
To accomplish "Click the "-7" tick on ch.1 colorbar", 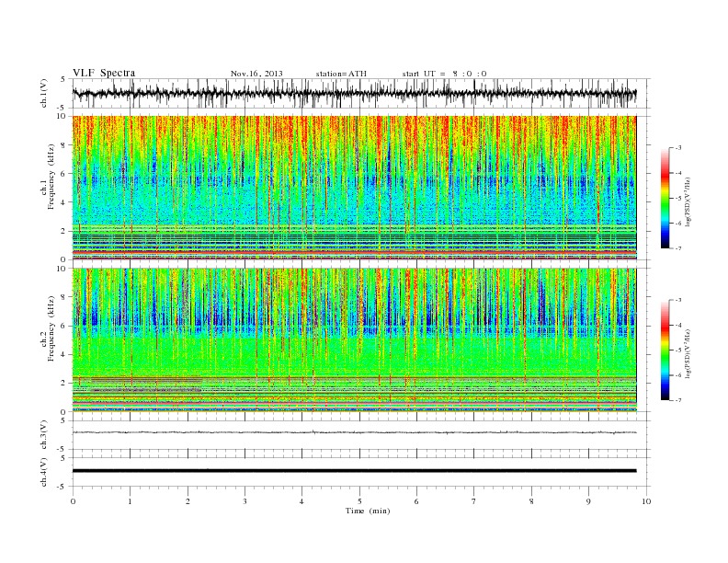I will [x=677, y=248].
